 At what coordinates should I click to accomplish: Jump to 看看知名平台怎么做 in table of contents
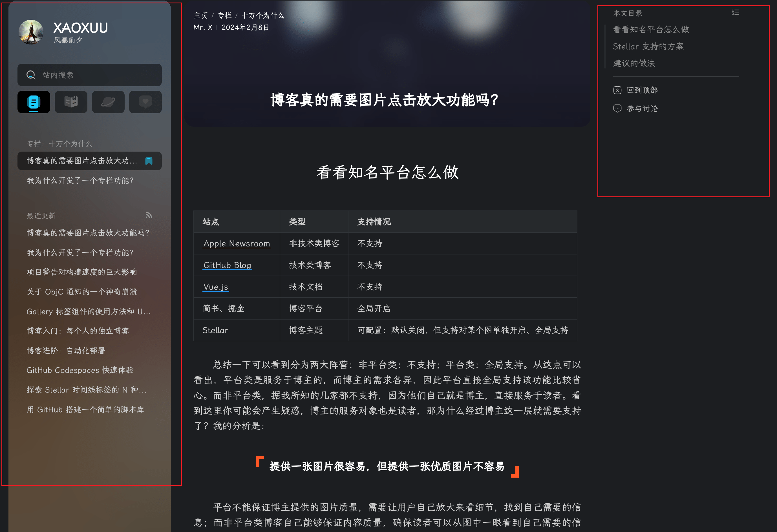651,29
